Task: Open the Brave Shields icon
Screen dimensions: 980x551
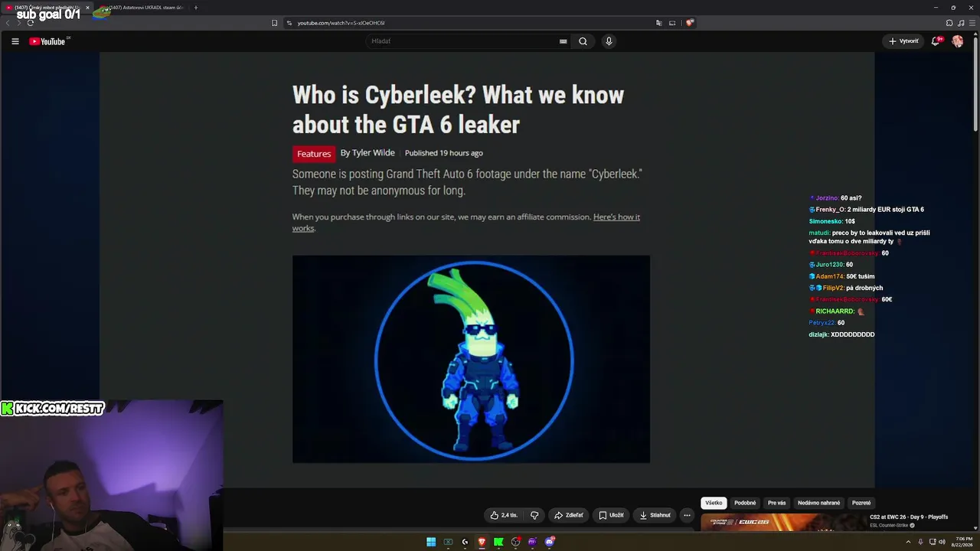Action: 689,23
